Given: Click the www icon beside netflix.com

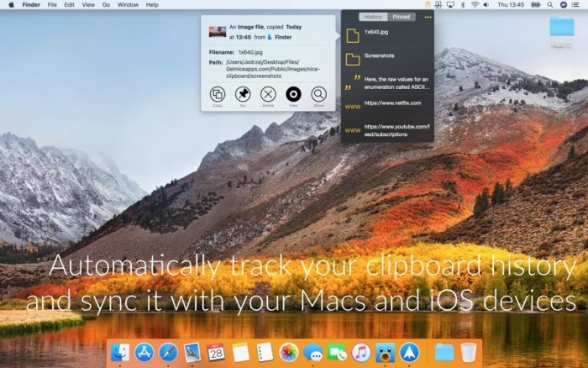Looking at the screenshot, I should [353, 107].
